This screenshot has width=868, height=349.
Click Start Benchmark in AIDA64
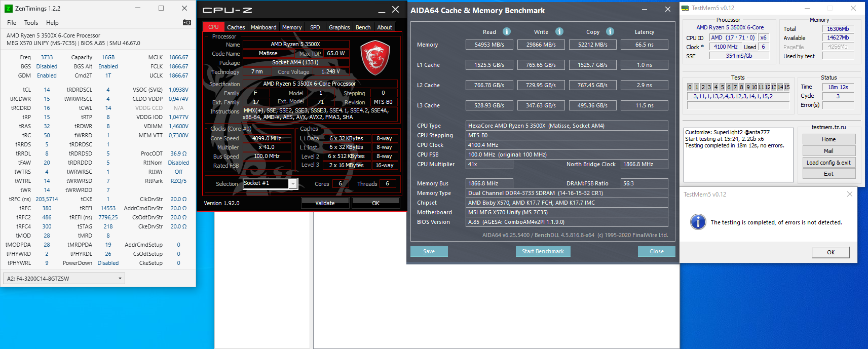pyautogui.click(x=543, y=251)
